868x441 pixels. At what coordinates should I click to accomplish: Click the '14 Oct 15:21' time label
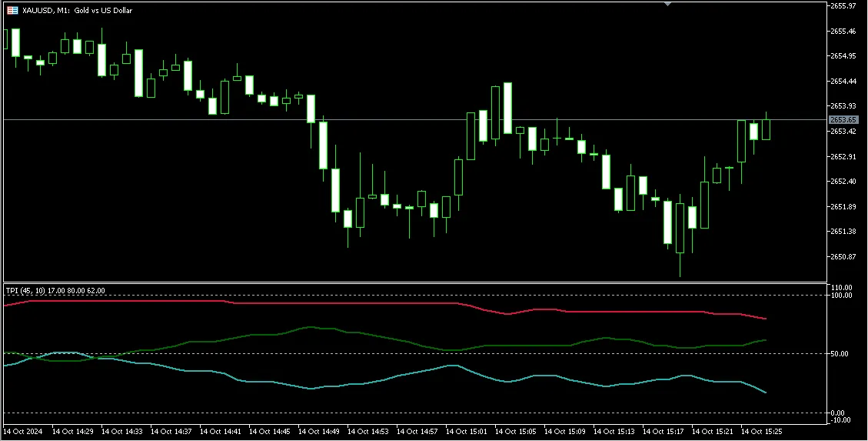713,431
